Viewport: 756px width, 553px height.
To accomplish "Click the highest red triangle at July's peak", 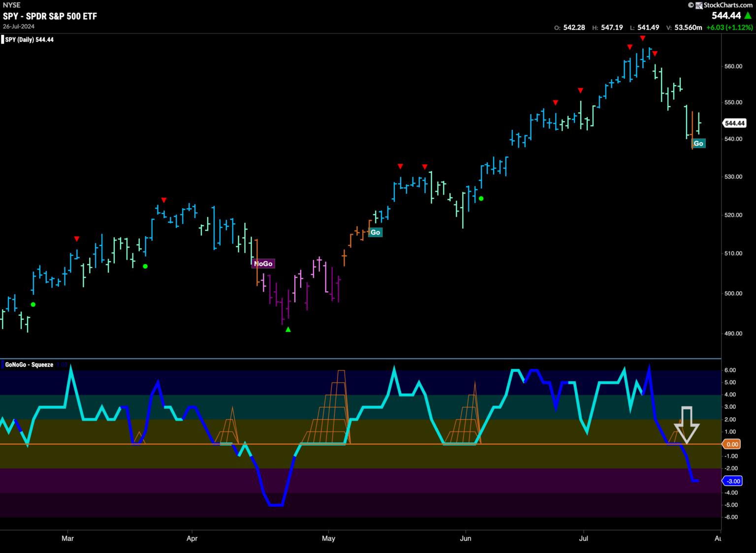I will [x=643, y=38].
